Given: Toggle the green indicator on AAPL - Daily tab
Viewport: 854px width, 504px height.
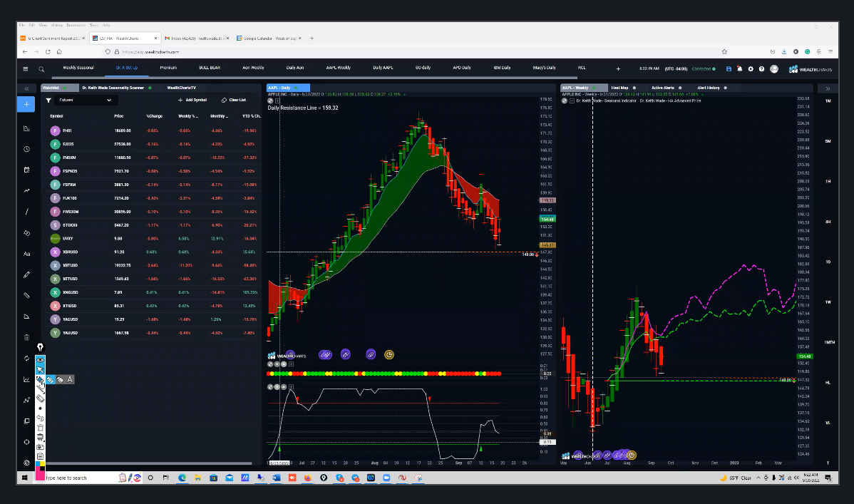Looking at the screenshot, I should point(297,88).
